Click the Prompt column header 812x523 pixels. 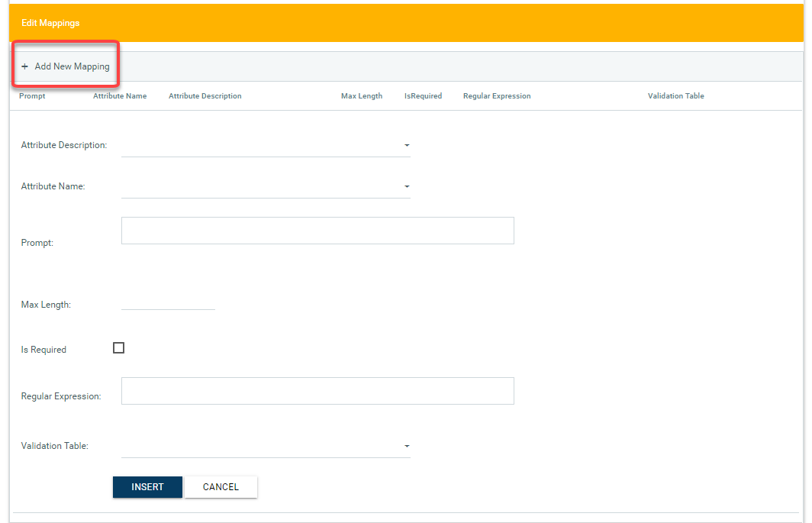click(32, 96)
